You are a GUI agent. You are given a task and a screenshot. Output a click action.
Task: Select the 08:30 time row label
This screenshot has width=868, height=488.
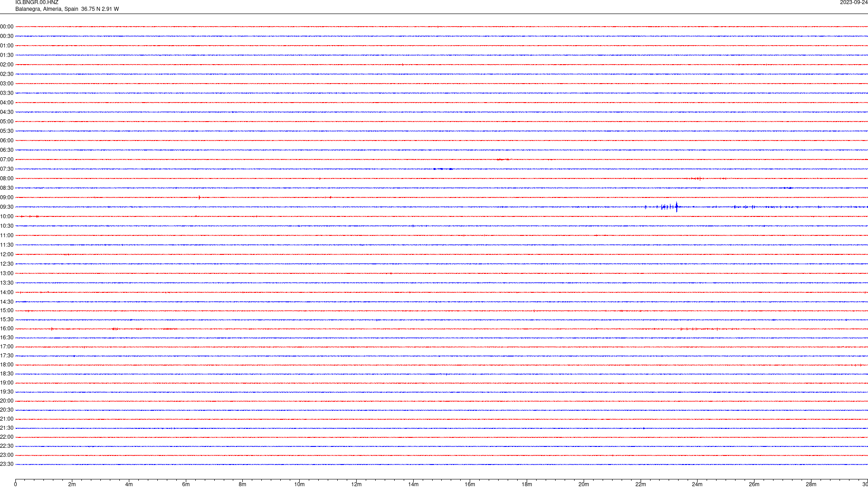click(x=7, y=188)
